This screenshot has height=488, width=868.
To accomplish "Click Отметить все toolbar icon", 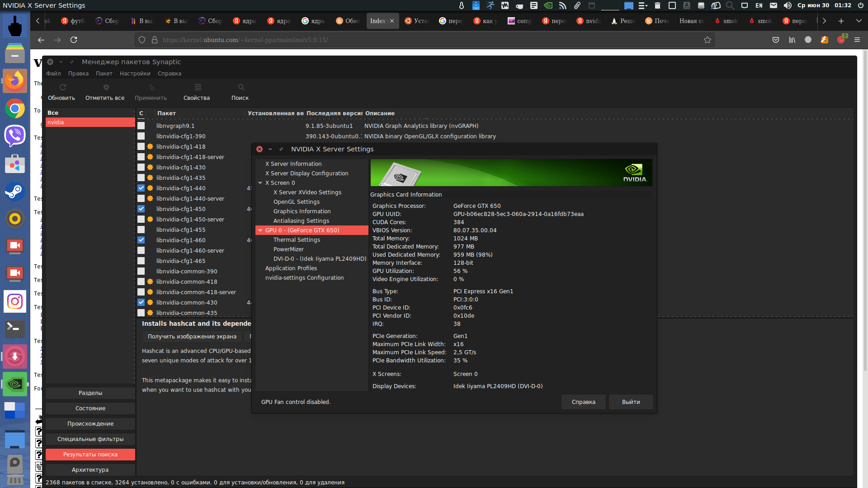I will [106, 87].
